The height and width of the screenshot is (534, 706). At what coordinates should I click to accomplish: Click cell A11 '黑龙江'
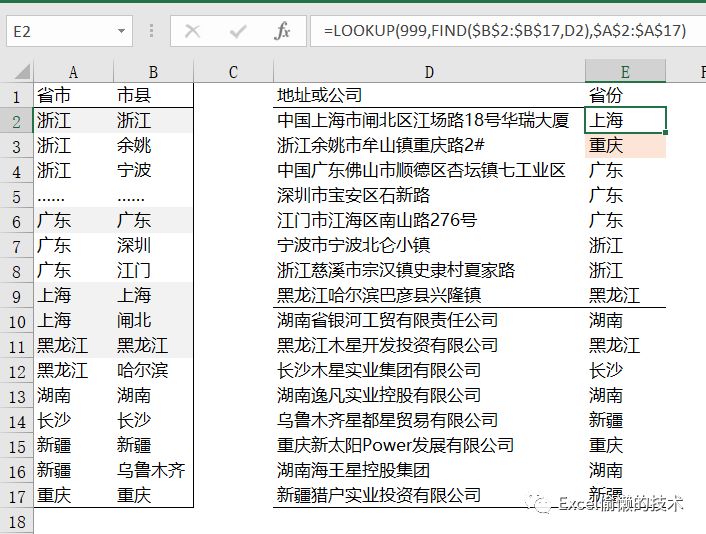(x=73, y=346)
